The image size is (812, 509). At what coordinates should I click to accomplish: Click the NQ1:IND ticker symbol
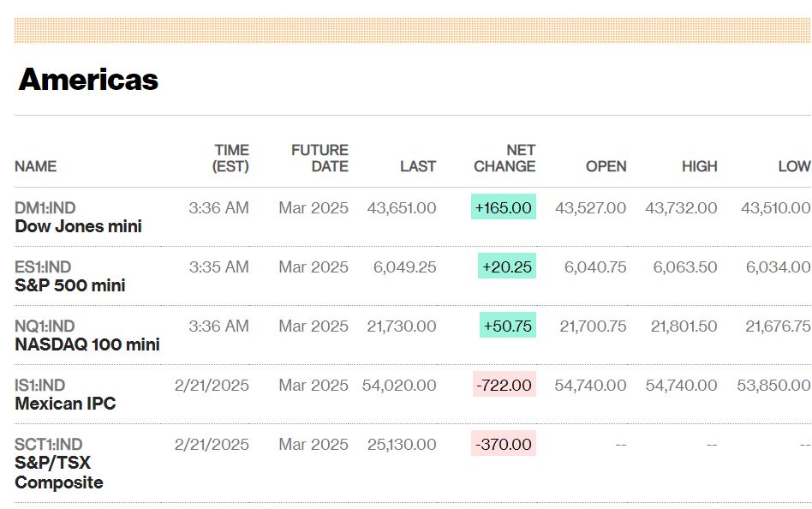click(45, 326)
